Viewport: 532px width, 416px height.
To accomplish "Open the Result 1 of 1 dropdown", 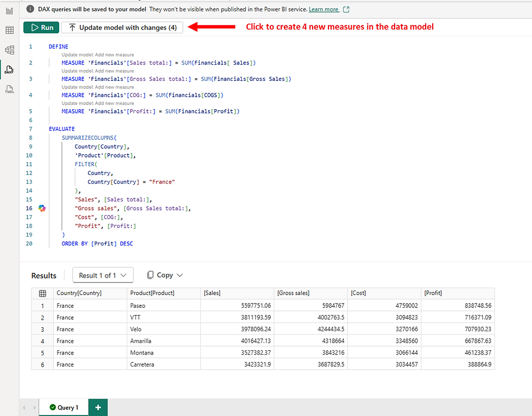I will coord(103,275).
